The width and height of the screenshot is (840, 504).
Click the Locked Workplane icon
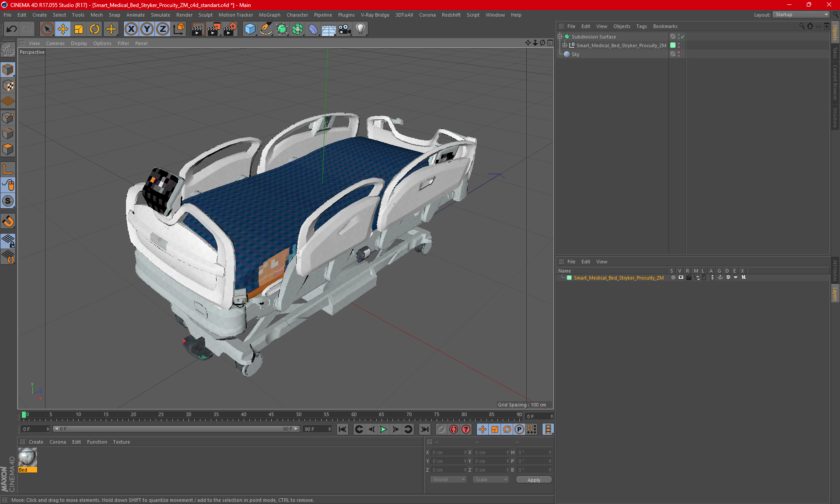[x=8, y=241]
